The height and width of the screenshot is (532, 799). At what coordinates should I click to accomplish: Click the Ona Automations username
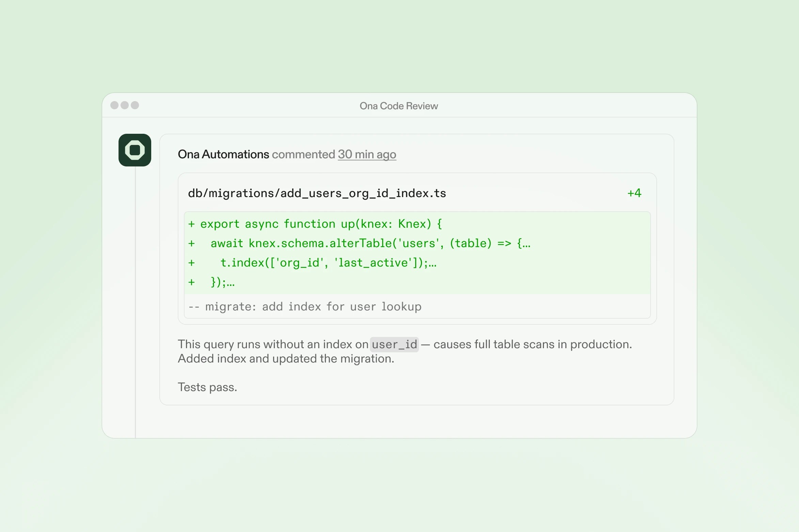tap(223, 154)
